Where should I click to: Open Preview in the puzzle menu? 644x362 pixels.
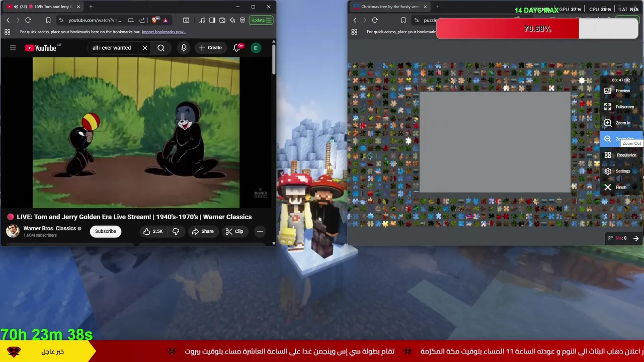(x=621, y=90)
